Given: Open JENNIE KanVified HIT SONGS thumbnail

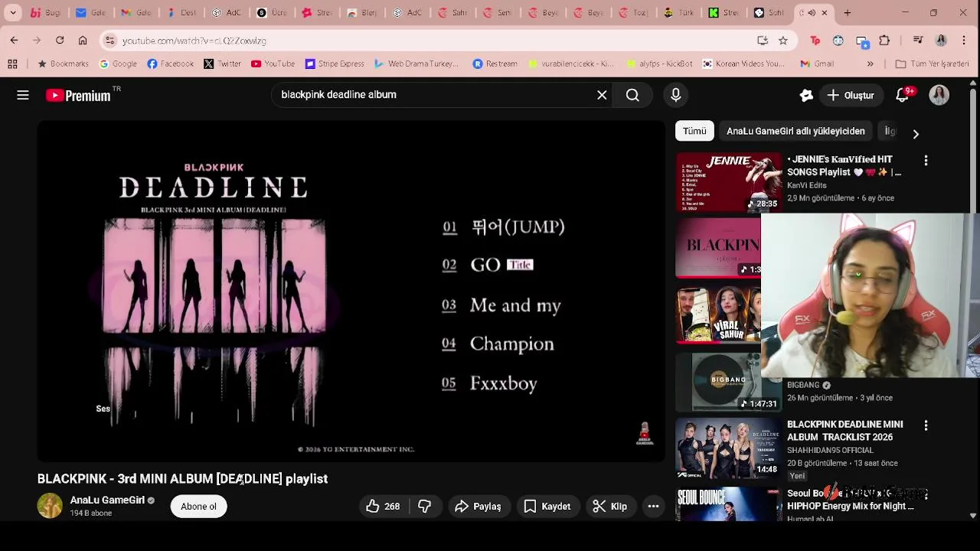Looking at the screenshot, I should [729, 182].
